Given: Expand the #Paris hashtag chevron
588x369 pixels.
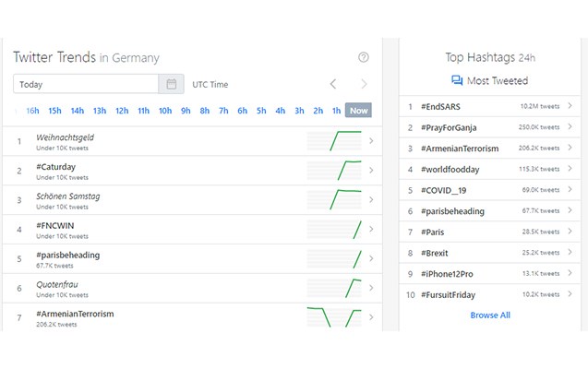Looking at the screenshot, I should point(570,232).
